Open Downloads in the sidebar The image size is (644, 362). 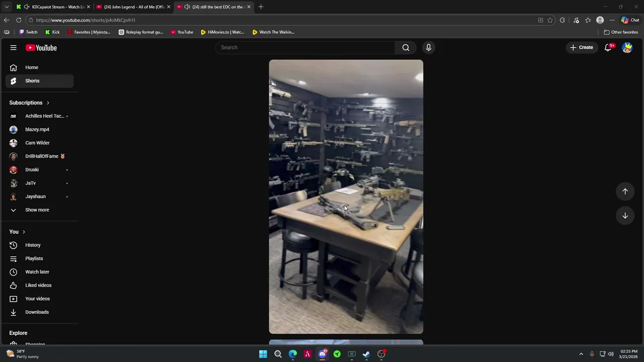pos(40,312)
